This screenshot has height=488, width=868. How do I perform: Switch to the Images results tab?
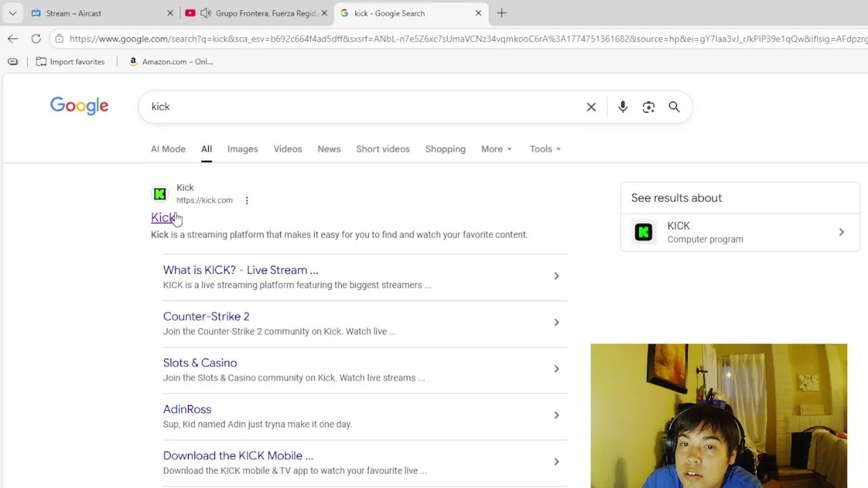click(243, 149)
